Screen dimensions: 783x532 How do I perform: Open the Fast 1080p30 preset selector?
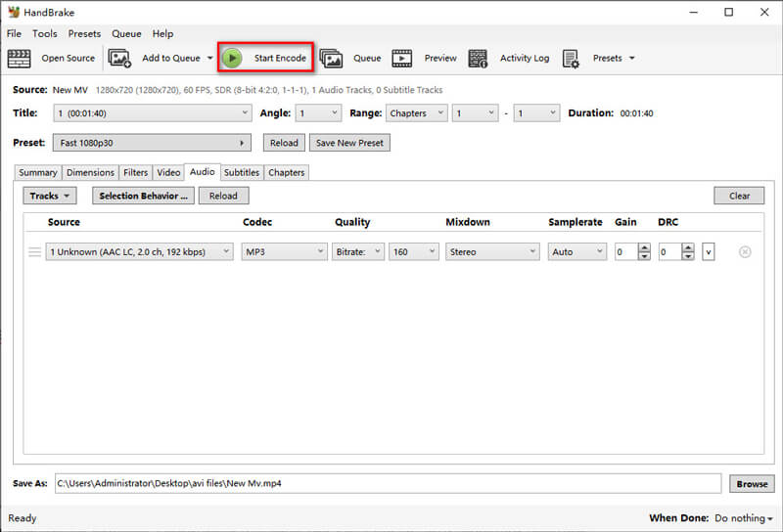(x=152, y=143)
